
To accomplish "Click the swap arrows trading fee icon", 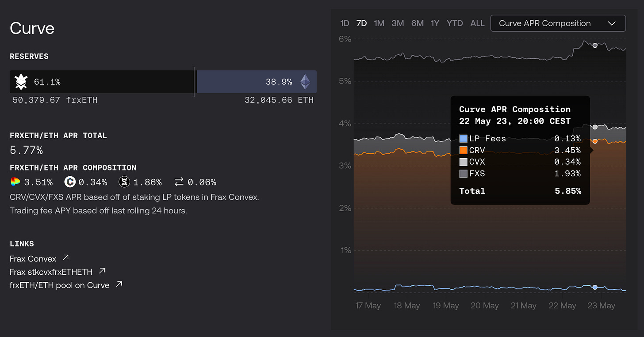I will (179, 182).
